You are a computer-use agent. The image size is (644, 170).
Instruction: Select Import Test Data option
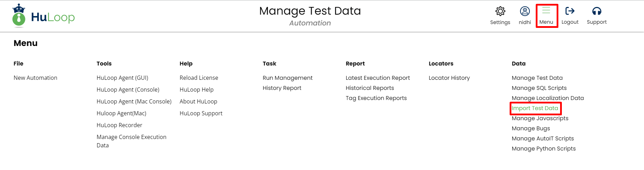coord(535,108)
